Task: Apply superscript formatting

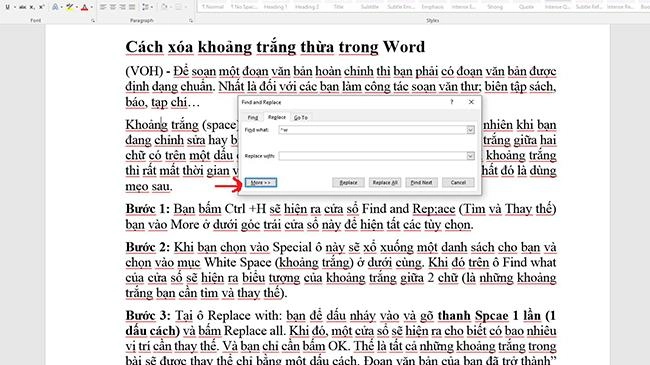Action: tap(41, 7)
